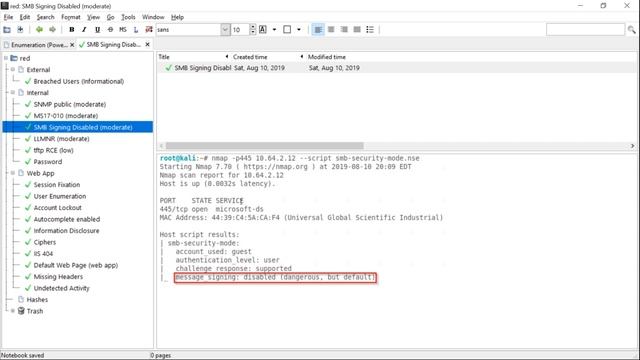
Task: Select Session Fixation note
Action: (x=57, y=185)
